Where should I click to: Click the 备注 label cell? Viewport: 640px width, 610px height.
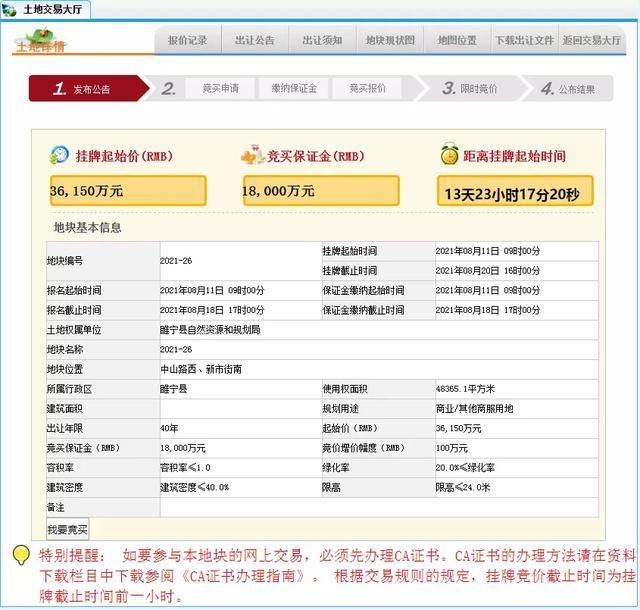(103, 508)
